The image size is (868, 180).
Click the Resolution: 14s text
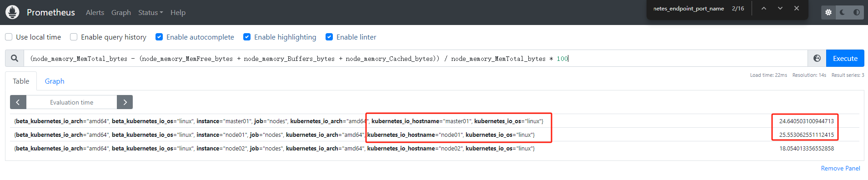click(809, 75)
